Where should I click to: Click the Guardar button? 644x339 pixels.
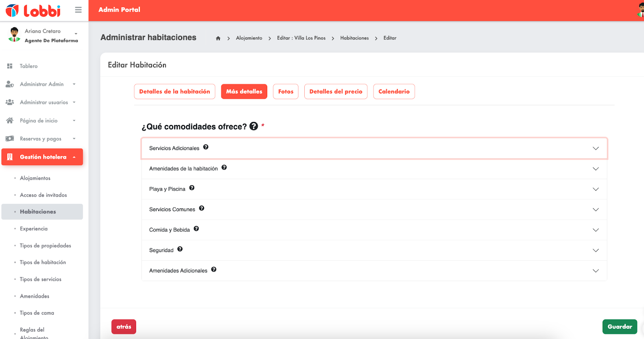620,327
